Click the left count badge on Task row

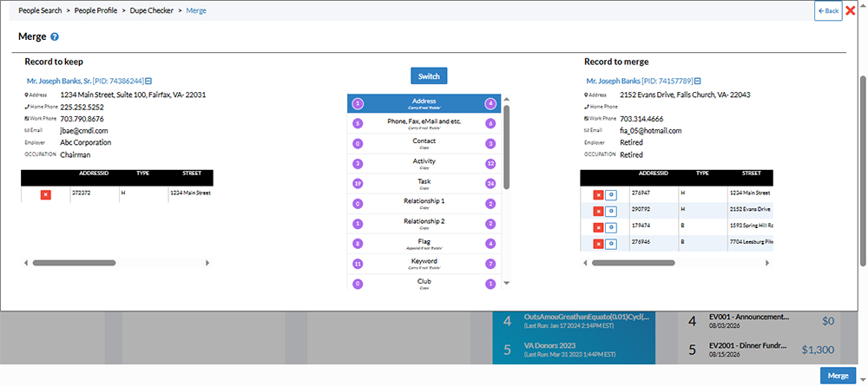click(x=358, y=184)
